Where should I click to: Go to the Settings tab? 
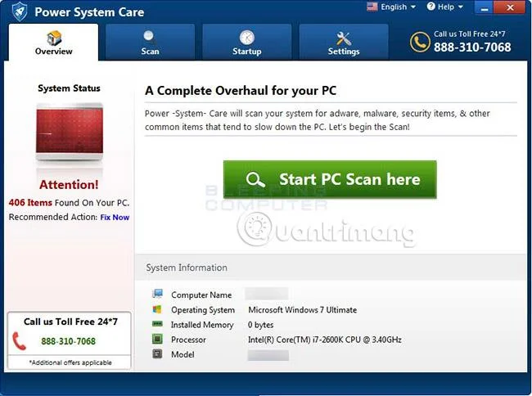coord(344,43)
